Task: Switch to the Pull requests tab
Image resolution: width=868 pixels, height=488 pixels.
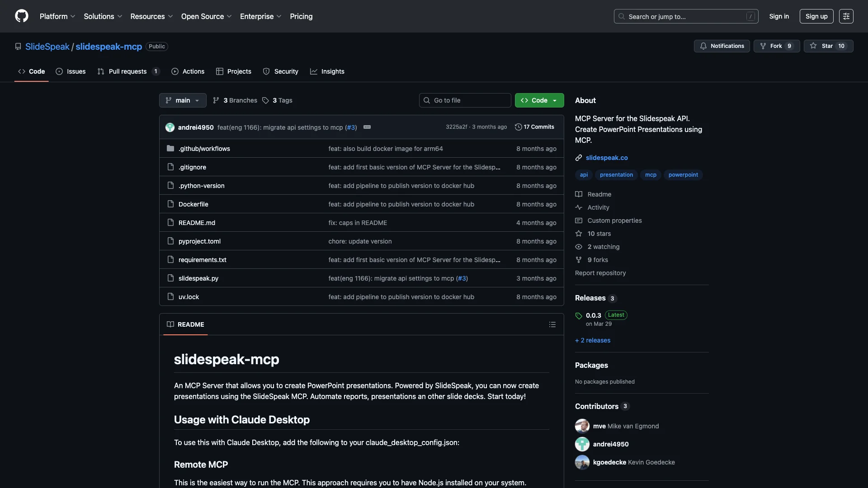Action: coord(128,71)
